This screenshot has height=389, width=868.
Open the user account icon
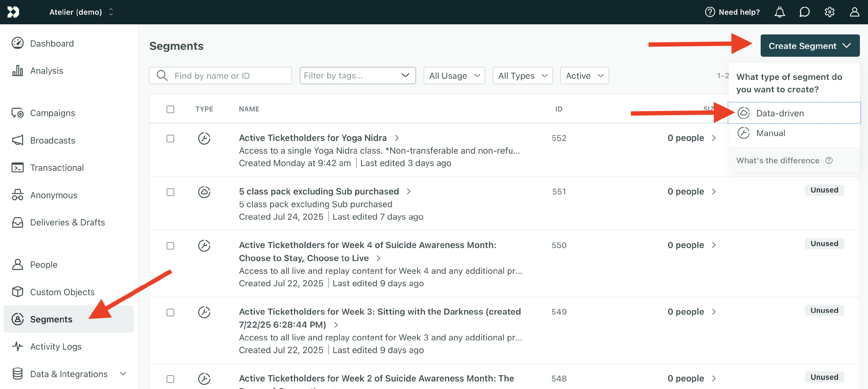(854, 12)
